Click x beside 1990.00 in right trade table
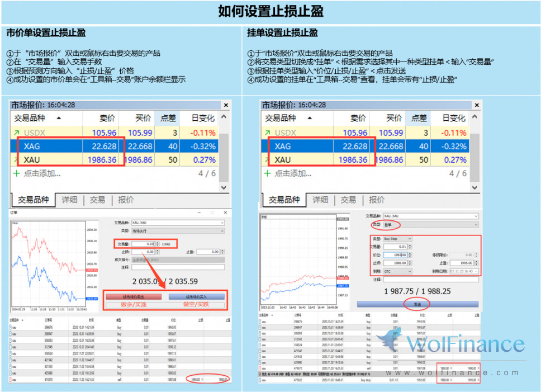This screenshot has height=392, width=541. point(451,368)
